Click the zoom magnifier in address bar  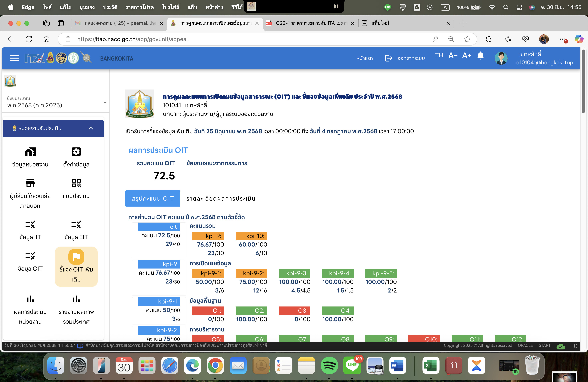451,39
